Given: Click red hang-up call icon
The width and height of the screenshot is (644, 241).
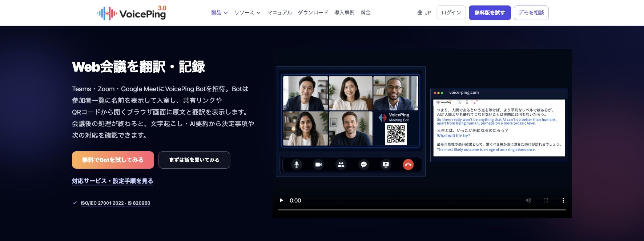Looking at the screenshot, I should pyautogui.click(x=408, y=165).
